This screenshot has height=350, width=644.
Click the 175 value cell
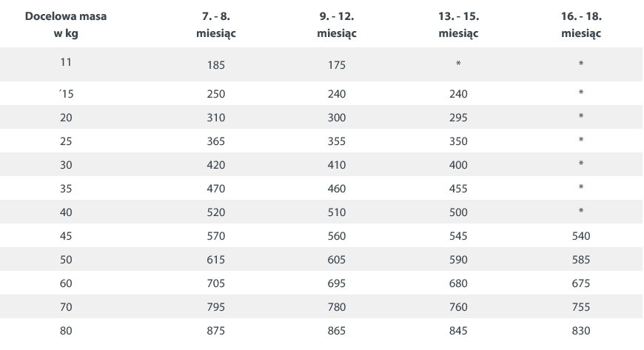(337, 65)
